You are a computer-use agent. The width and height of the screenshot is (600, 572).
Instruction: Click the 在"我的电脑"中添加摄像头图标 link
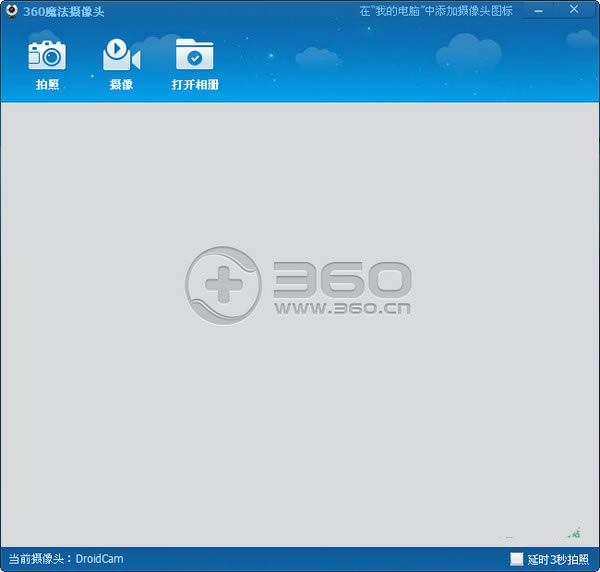pos(436,11)
